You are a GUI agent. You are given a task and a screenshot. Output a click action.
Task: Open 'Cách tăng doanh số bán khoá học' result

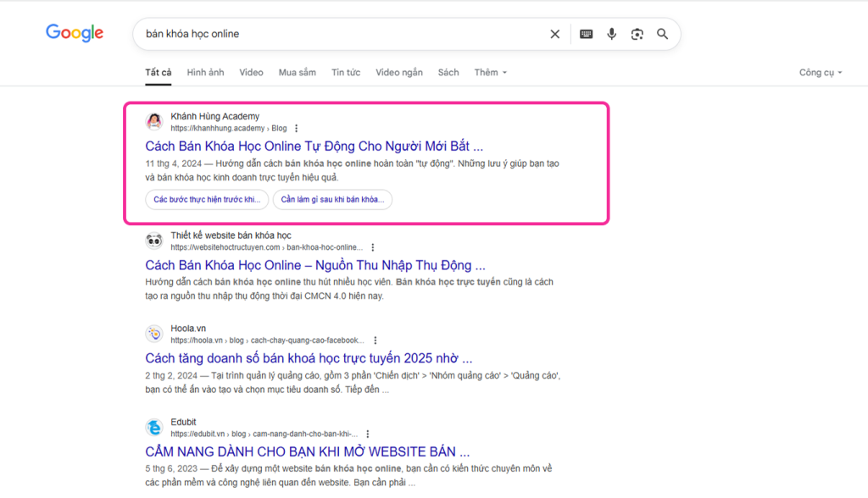[x=309, y=358]
